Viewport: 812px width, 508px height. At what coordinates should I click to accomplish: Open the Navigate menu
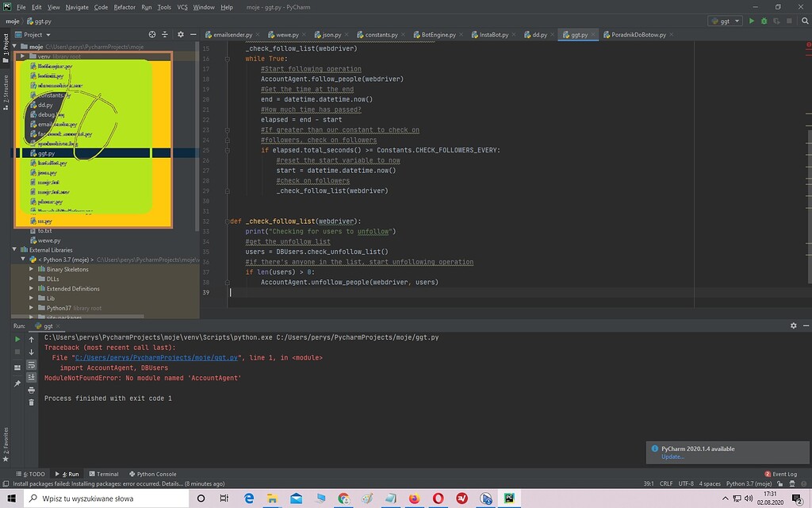point(77,7)
